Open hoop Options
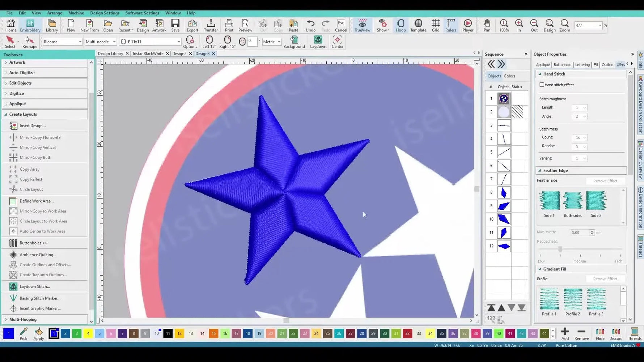 pos(190,42)
